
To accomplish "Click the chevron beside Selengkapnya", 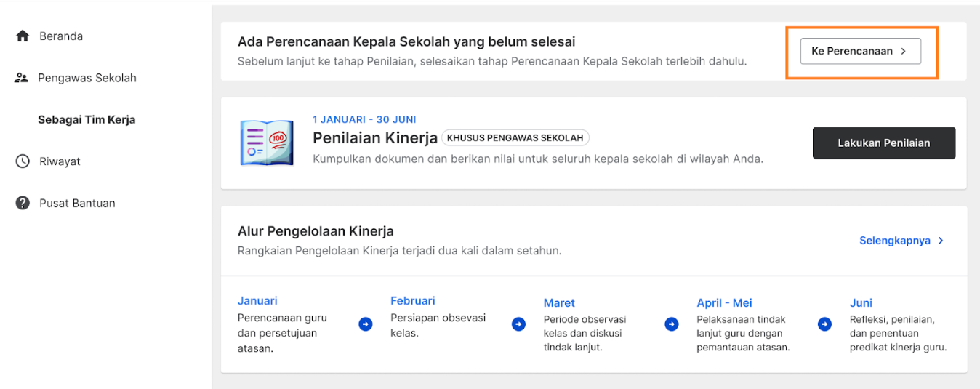I will tap(941, 241).
